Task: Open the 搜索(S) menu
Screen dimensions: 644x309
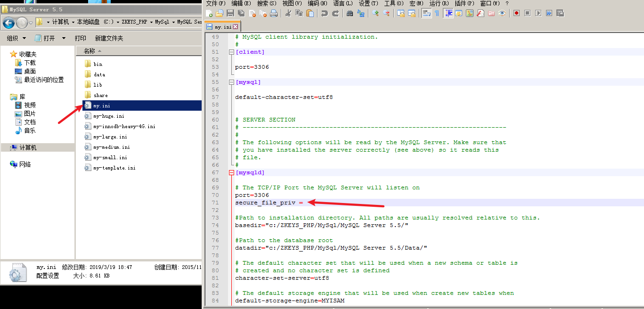Action: coord(267,3)
